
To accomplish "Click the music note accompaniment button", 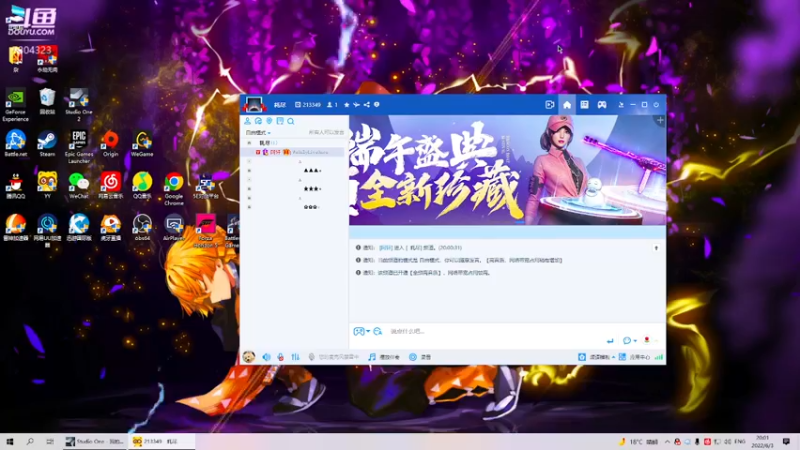I will pos(384,357).
